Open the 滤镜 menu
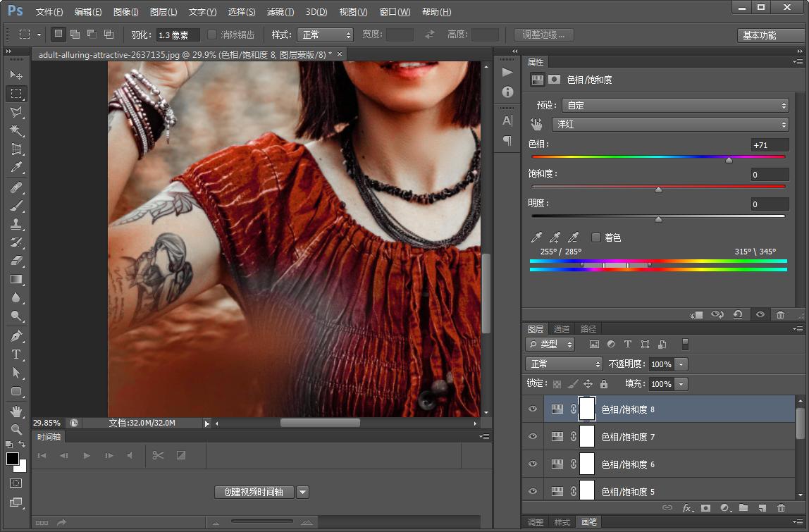 coord(280,12)
